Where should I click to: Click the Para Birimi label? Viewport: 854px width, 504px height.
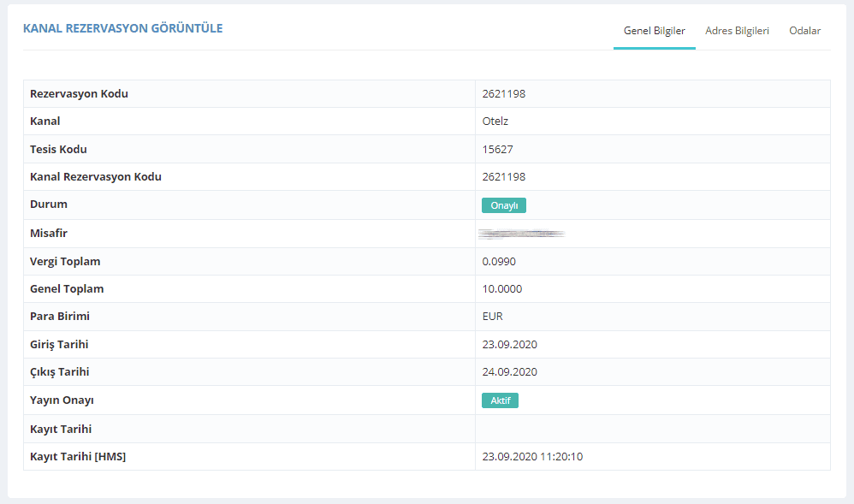(60, 316)
